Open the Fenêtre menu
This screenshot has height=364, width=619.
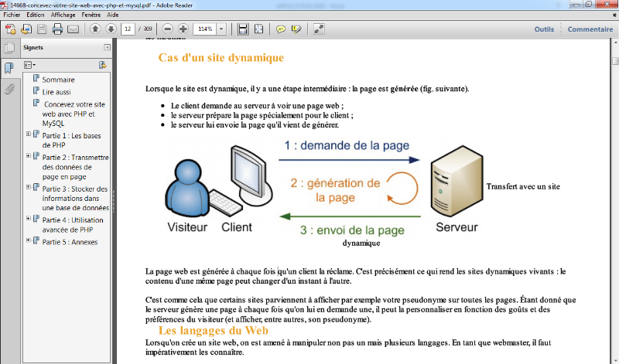(91, 15)
